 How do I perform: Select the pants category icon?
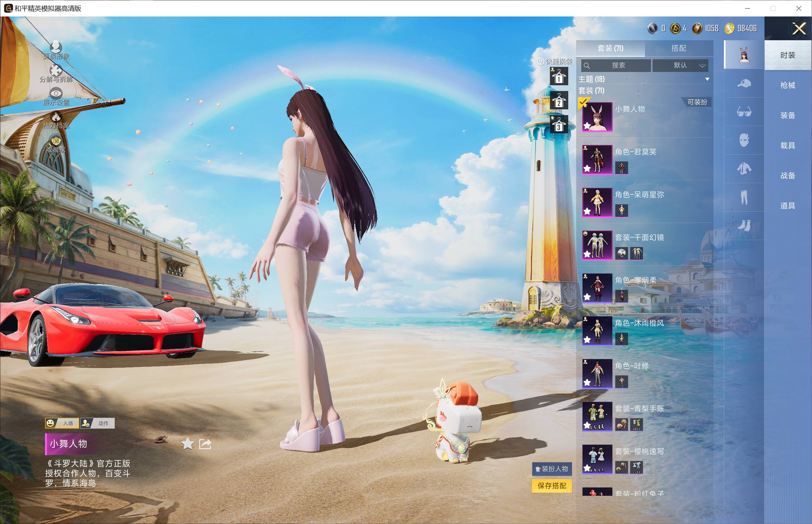(744, 197)
